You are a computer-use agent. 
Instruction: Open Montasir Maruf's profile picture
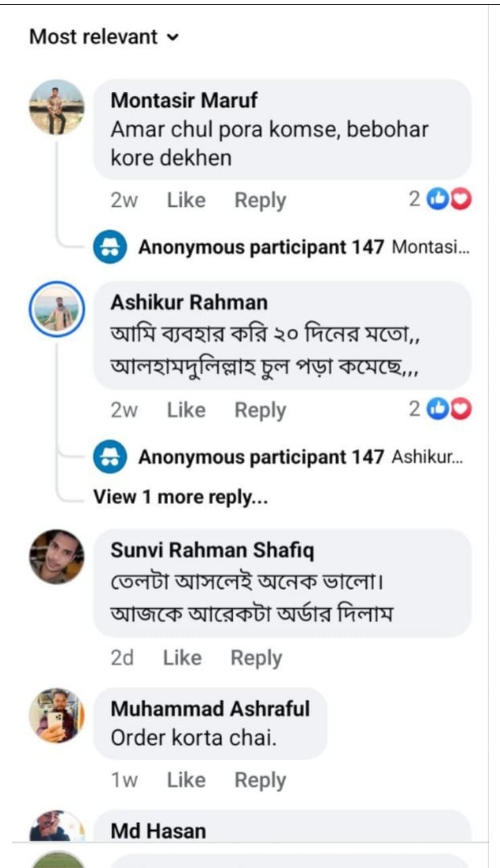[x=56, y=107]
